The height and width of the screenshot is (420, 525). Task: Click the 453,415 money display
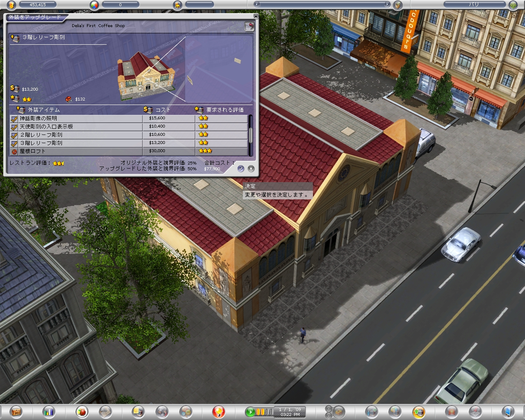click(38, 5)
